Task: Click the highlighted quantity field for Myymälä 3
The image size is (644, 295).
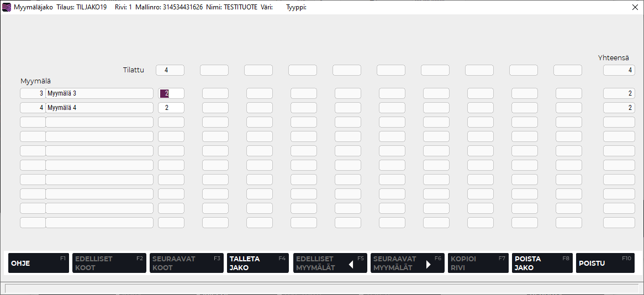Action: [171, 93]
